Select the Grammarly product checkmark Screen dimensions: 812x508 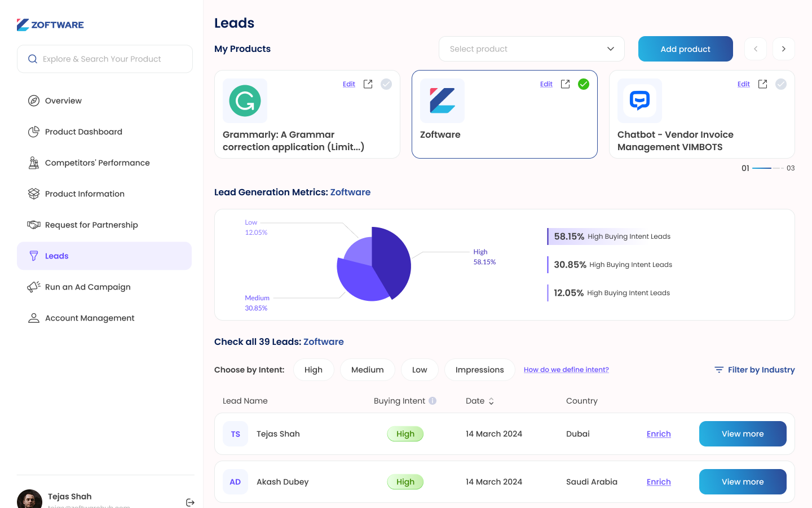pos(386,84)
